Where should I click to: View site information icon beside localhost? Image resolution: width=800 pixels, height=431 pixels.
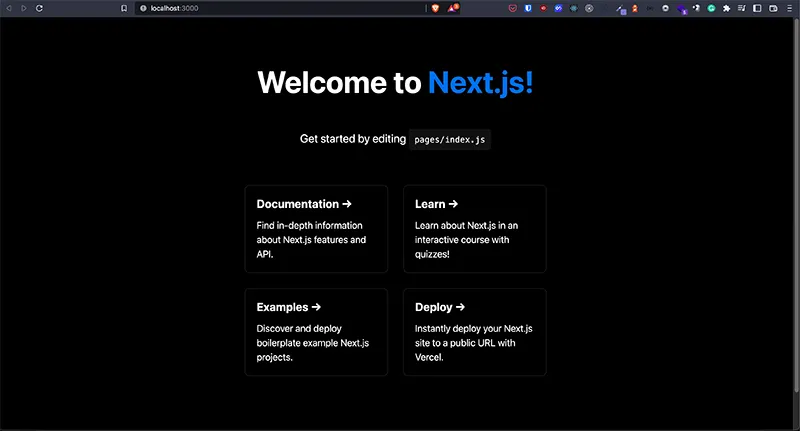pyautogui.click(x=143, y=8)
